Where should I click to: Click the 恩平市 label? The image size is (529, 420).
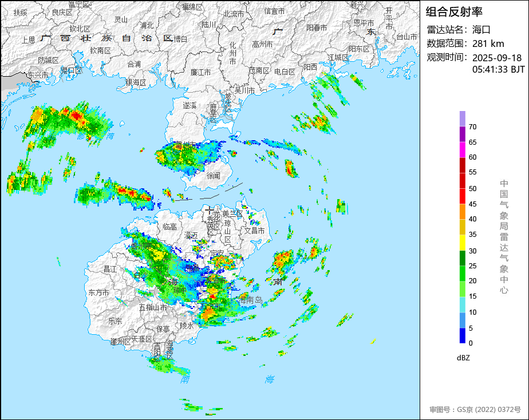tap(364, 23)
